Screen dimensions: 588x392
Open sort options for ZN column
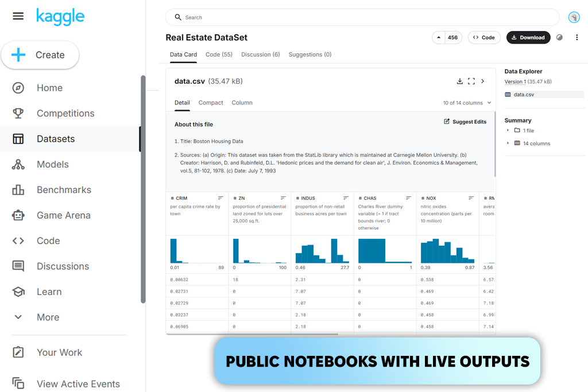point(283,198)
